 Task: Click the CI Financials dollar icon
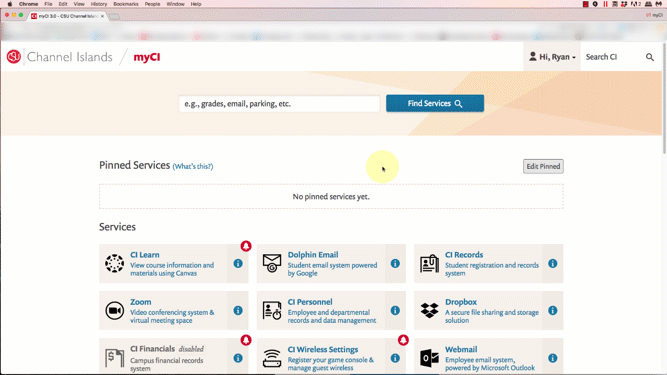pos(114,358)
